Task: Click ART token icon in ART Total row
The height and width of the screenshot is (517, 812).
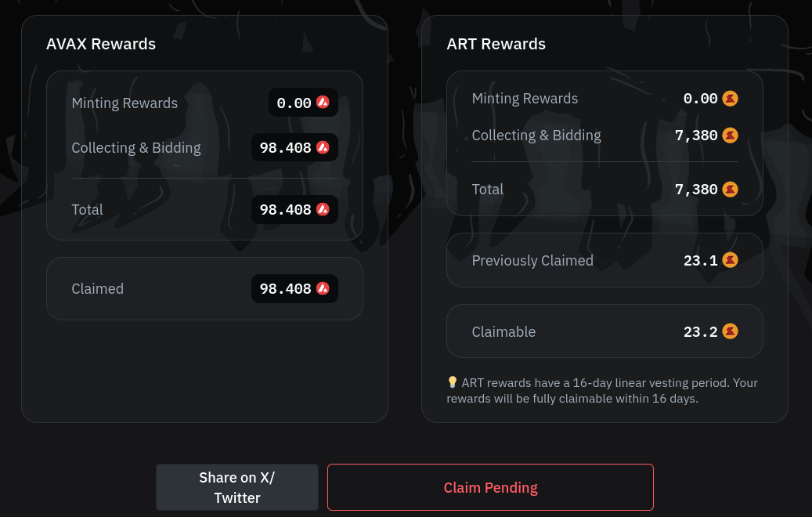Action: pyautogui.click(x=730, y=189)
